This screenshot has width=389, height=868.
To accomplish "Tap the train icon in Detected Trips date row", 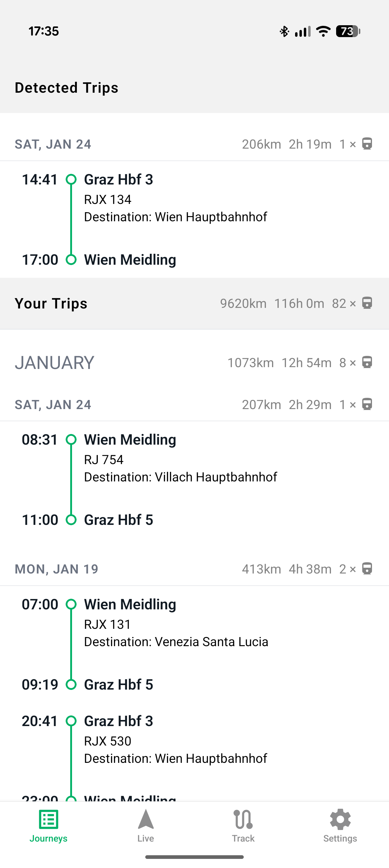I will pyautogui.click(x=367, y=144).
